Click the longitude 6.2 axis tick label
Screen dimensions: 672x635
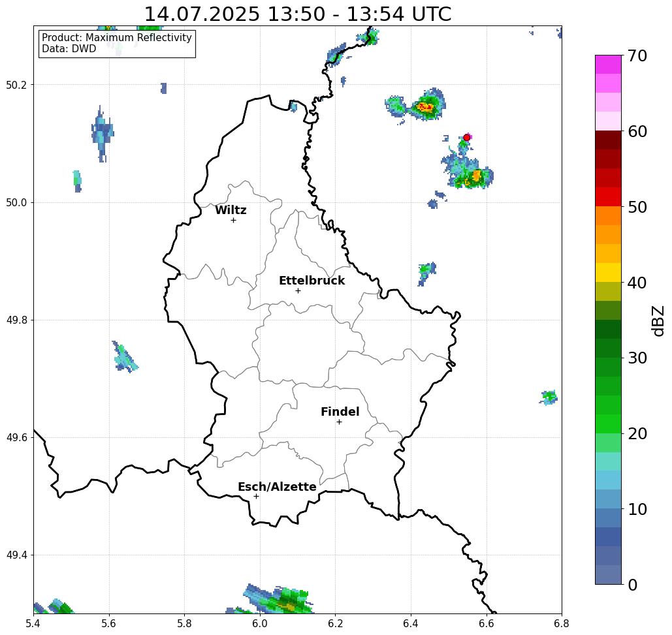tap(335, 624)
